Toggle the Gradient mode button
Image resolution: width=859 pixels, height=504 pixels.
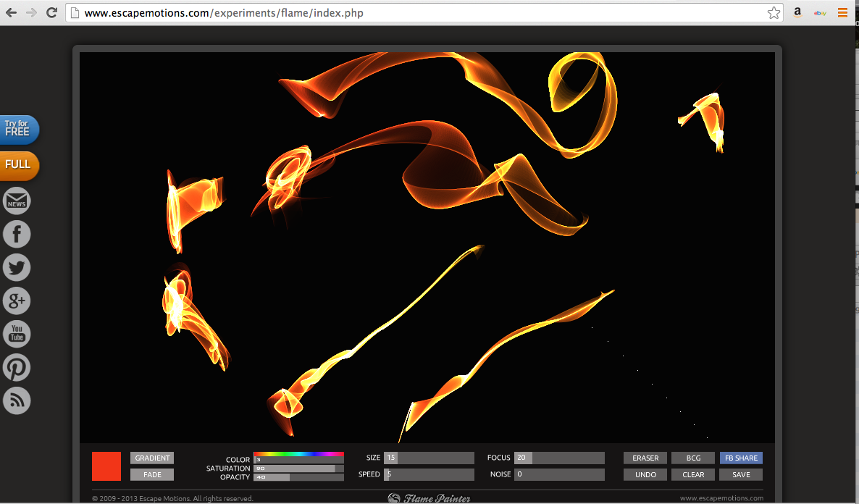point(152,458)
